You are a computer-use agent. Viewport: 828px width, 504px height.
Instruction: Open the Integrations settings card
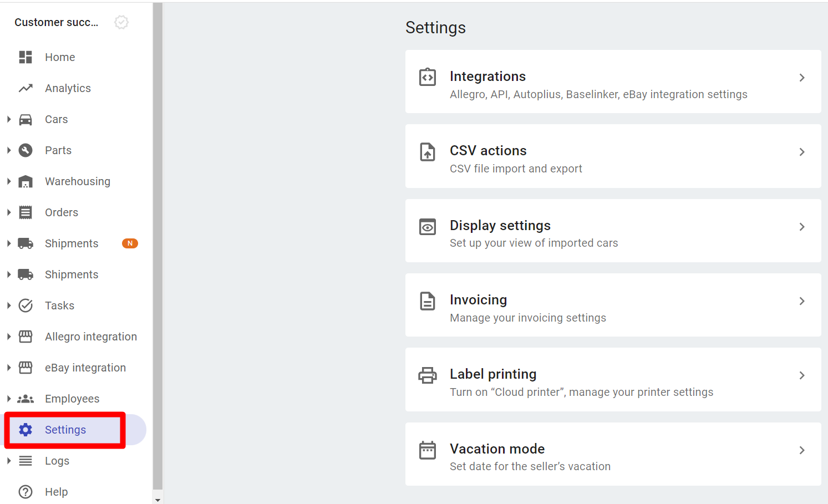[x=613, y=82]
